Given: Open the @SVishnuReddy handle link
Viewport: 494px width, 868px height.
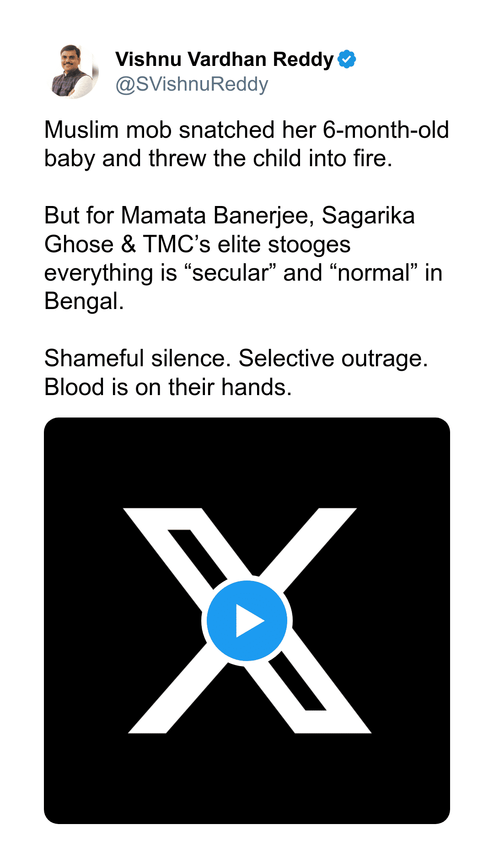Looking at the screenshot, I should pyautogui.click(x=192, y=85).
